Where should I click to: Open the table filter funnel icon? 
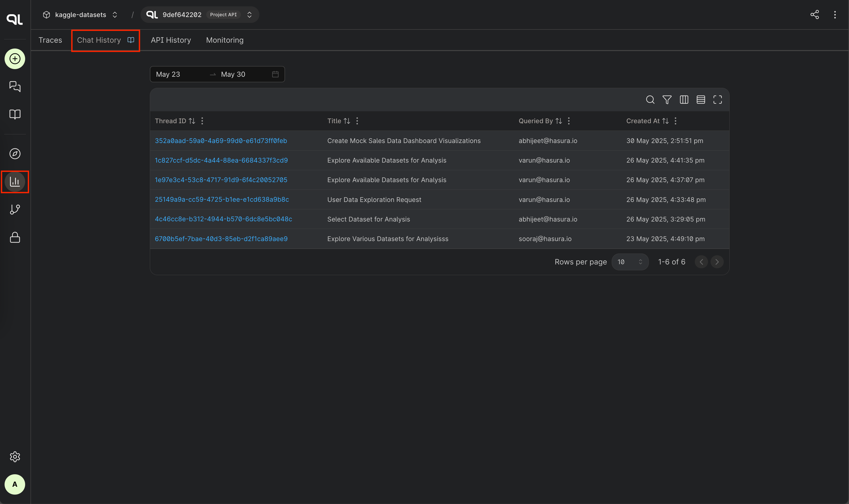tap(667, 100)
